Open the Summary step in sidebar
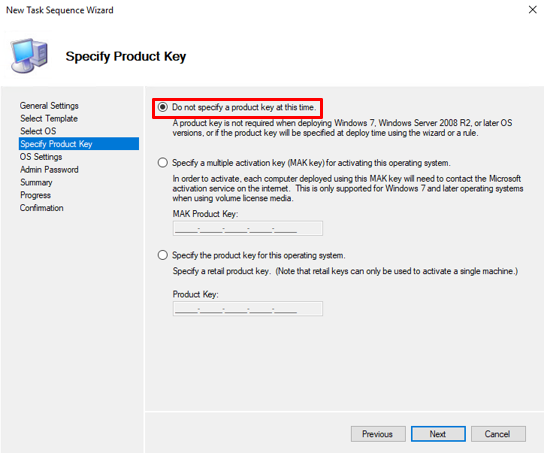 tap(36, 183)
